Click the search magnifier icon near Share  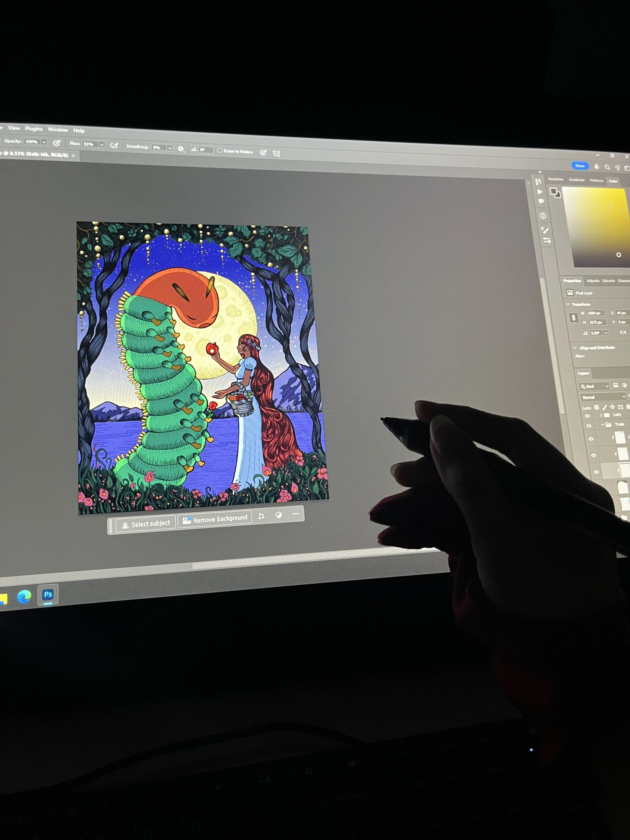pyautogui.click(x=607, y=167)
